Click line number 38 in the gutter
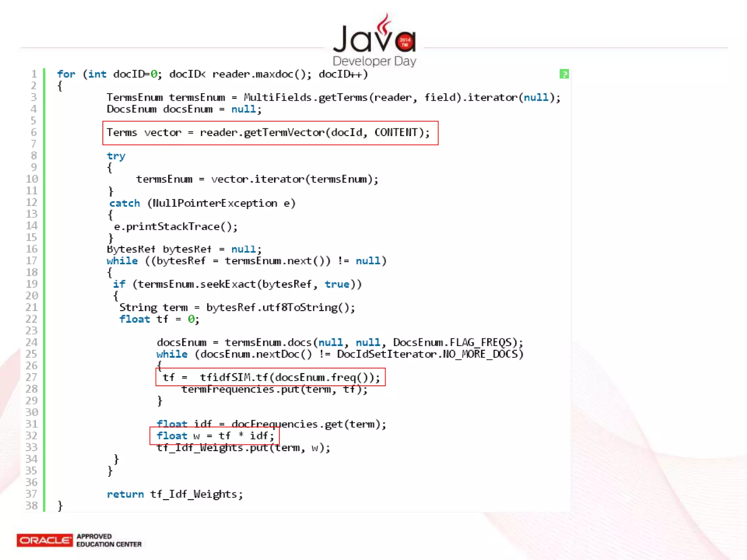This screenshot has width=747, height=560. click(32, 506)
